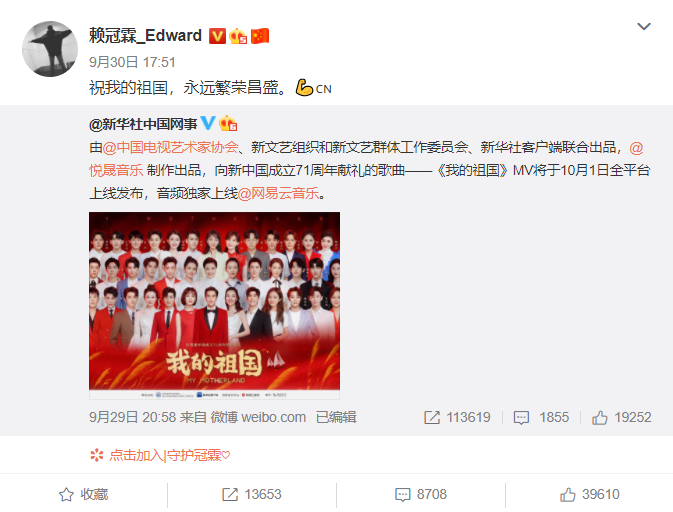Image resolution: width=673 pixels, height=512 pixels.
Task: Open @中国电视艺术家协会 mention
Action: click(170, 147)
